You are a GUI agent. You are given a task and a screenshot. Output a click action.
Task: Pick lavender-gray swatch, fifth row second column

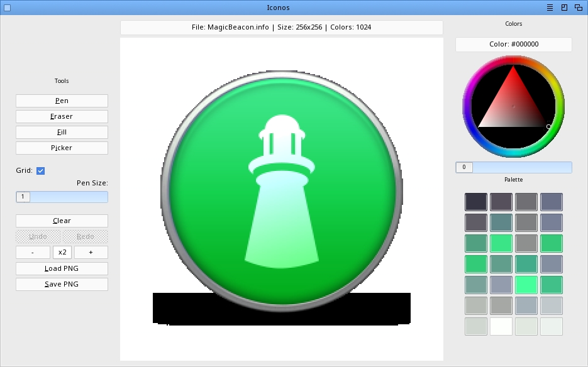click(x=501, y=285)
